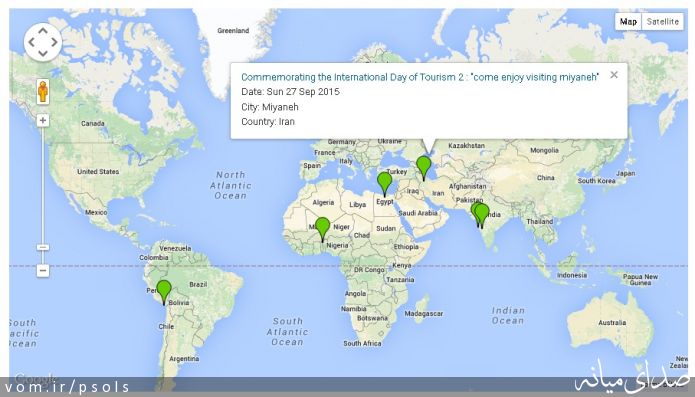The image size is (695, 397).
Task: Switch to Map view
Action: (628, 21)
